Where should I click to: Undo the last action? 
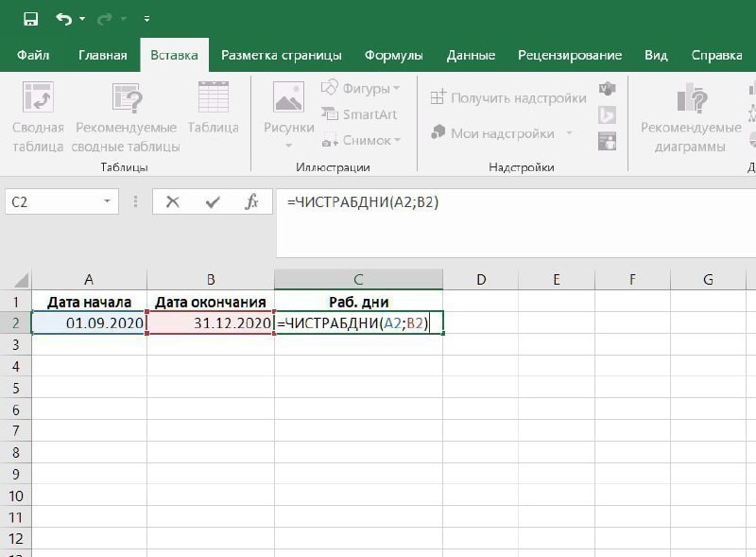tap(63, 19)
